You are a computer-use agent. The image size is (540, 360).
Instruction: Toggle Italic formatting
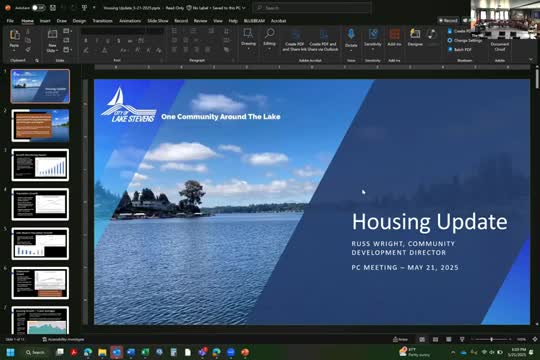pos(97,41)
